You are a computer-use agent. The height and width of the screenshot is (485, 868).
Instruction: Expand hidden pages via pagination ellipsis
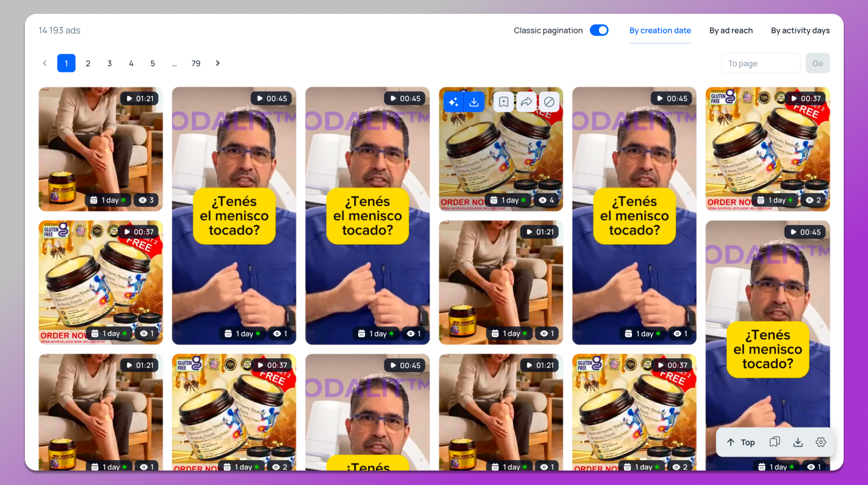[174, 64]
